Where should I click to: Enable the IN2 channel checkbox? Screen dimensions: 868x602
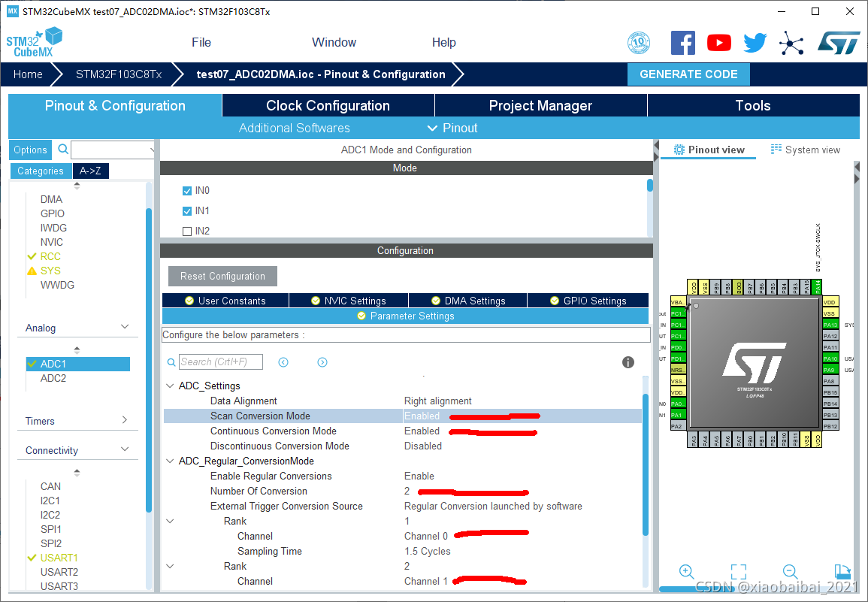tap(187, 231)
